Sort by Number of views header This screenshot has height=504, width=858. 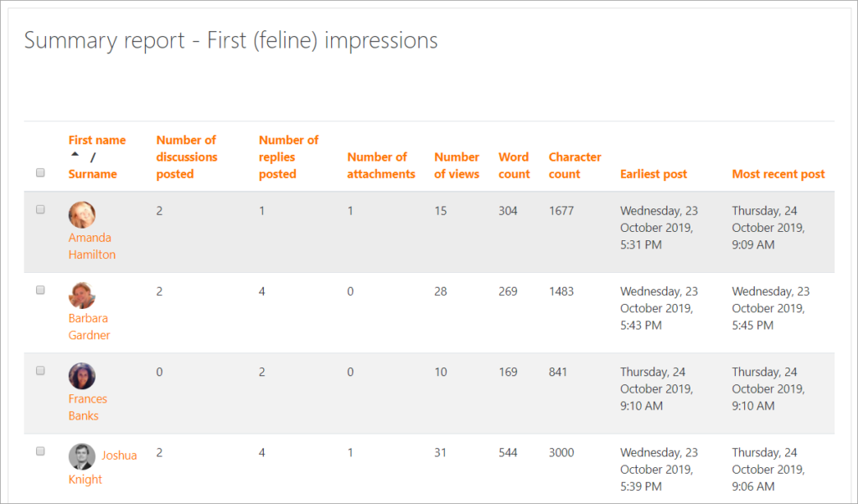pos(457,165)
